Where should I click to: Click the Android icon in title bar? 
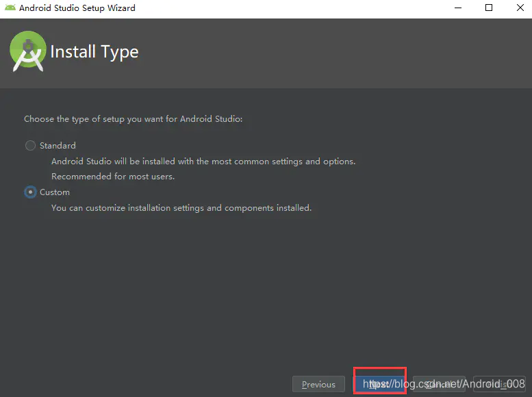(10, 8)
